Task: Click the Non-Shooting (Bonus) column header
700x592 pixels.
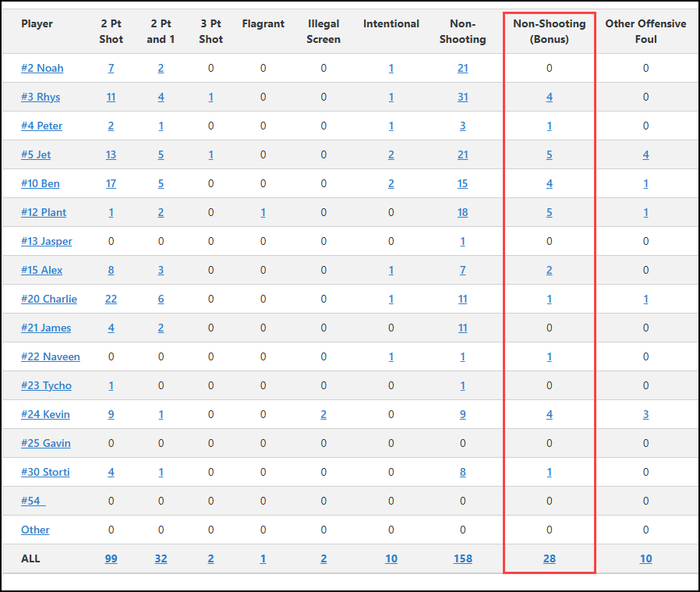Action: pyautogui.click(x=549, y=31)
